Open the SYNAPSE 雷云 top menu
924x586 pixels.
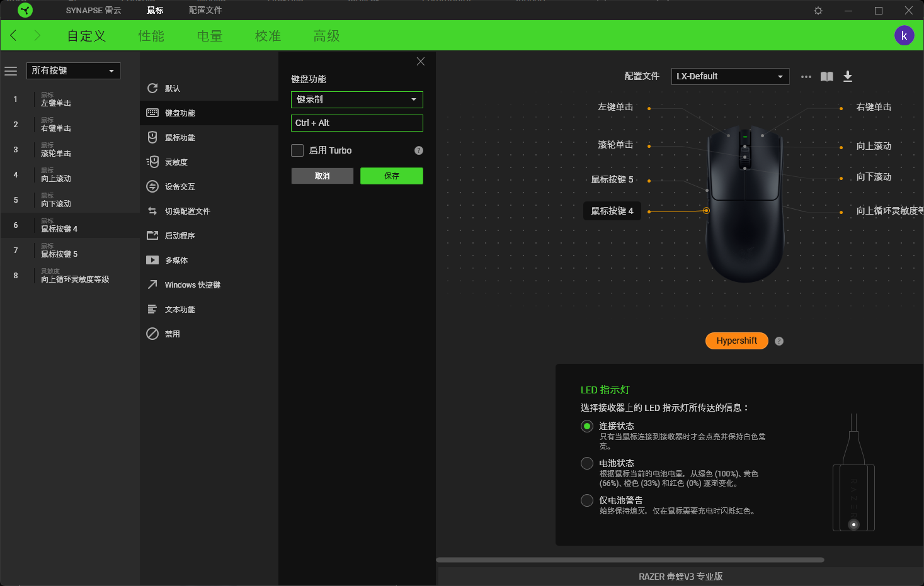[x=93, y=10]
